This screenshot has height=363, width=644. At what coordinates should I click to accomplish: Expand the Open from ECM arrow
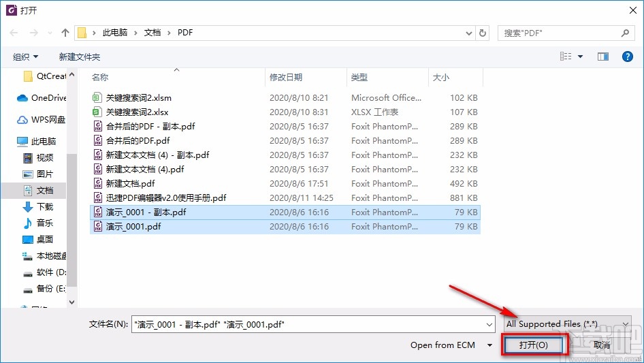[x=489, y=345]
